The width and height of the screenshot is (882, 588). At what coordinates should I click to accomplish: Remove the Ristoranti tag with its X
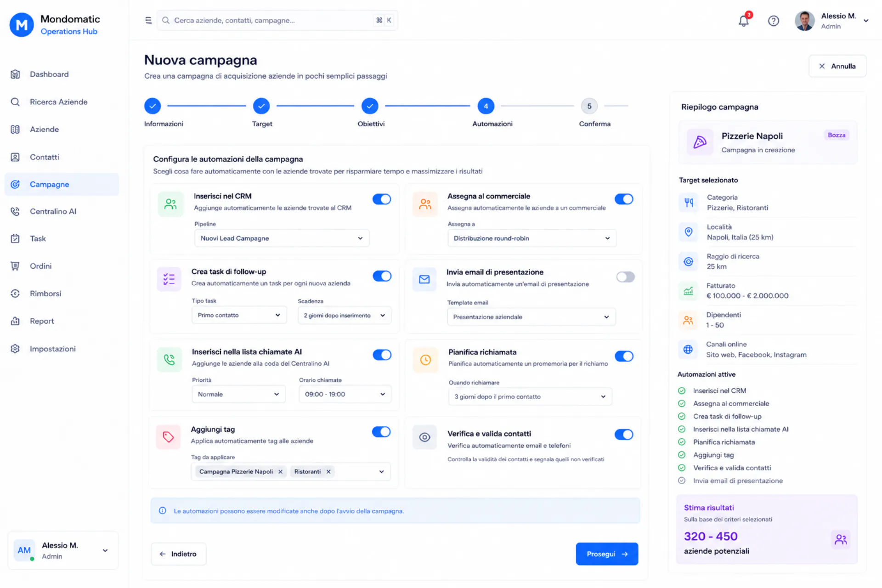coord(328,472)
